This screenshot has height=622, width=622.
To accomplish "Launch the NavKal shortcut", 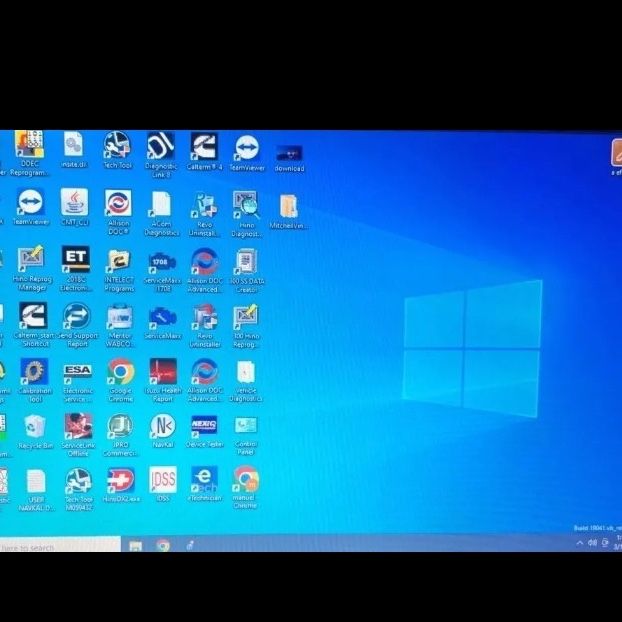I will 163,431.
